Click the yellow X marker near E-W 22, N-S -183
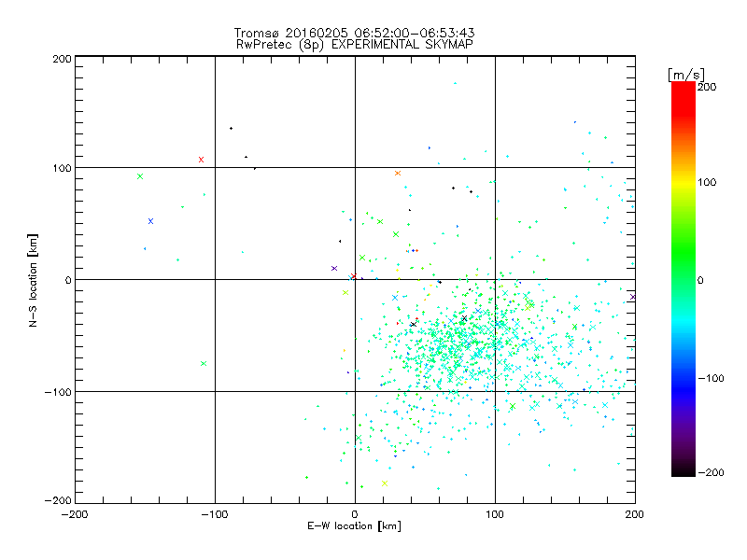Screen dimensions: 747x560 pyautogui.click(x=385, y=483)
